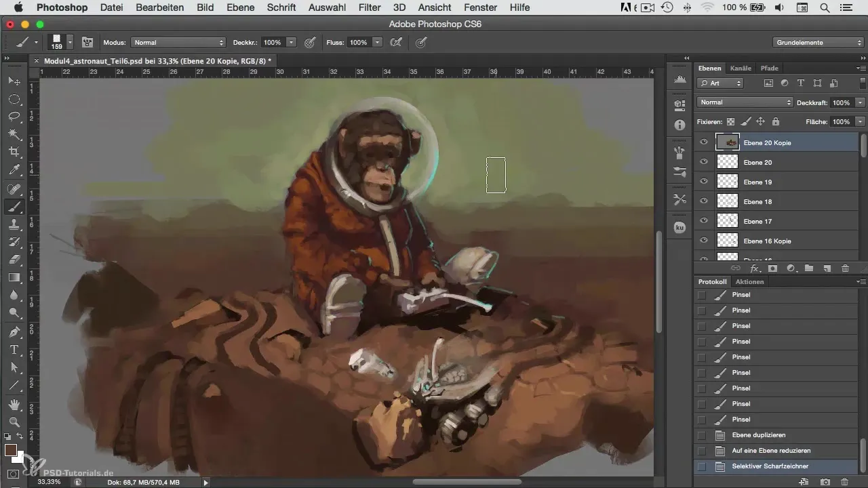Open the Fläche fill dropdown arrow

[x=860, y=122]
